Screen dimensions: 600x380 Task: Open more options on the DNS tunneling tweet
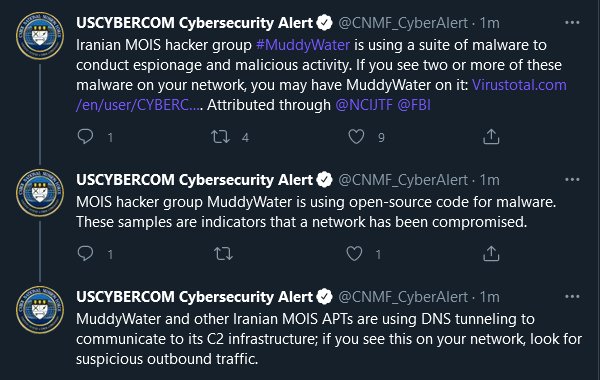(572, 297)
